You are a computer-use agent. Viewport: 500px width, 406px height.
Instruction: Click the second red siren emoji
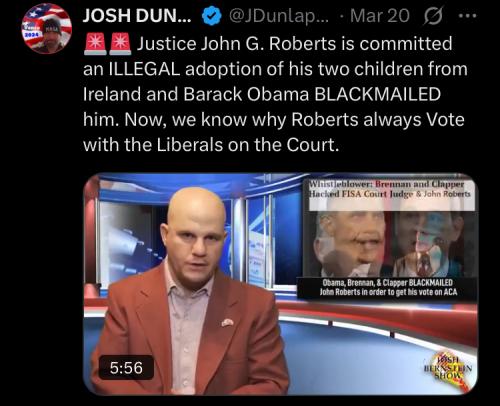pos(121,44)
